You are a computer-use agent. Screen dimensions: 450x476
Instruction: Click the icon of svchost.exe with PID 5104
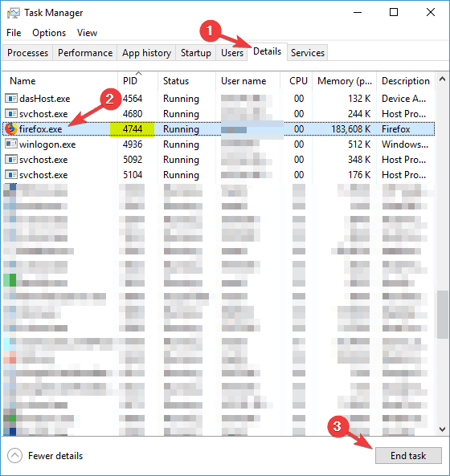pyautogui.click(x=11, y=174)
